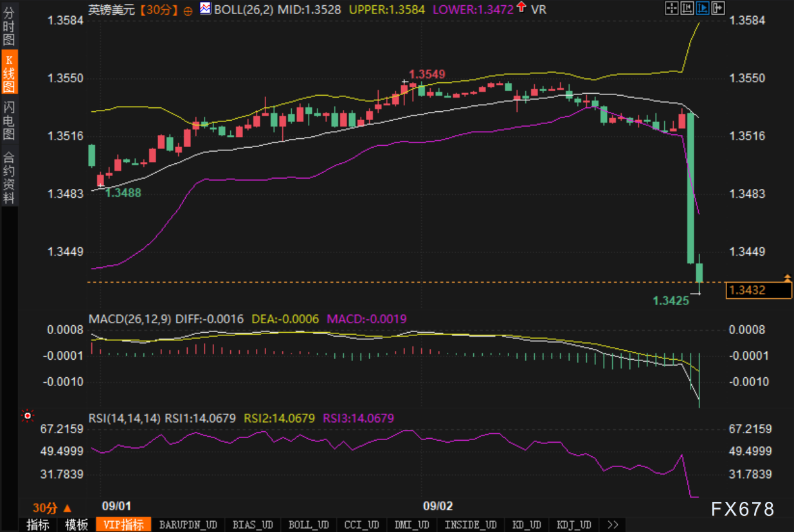
Task: Open 合约资料 in the left sidebar
Action: coord(9,177)
